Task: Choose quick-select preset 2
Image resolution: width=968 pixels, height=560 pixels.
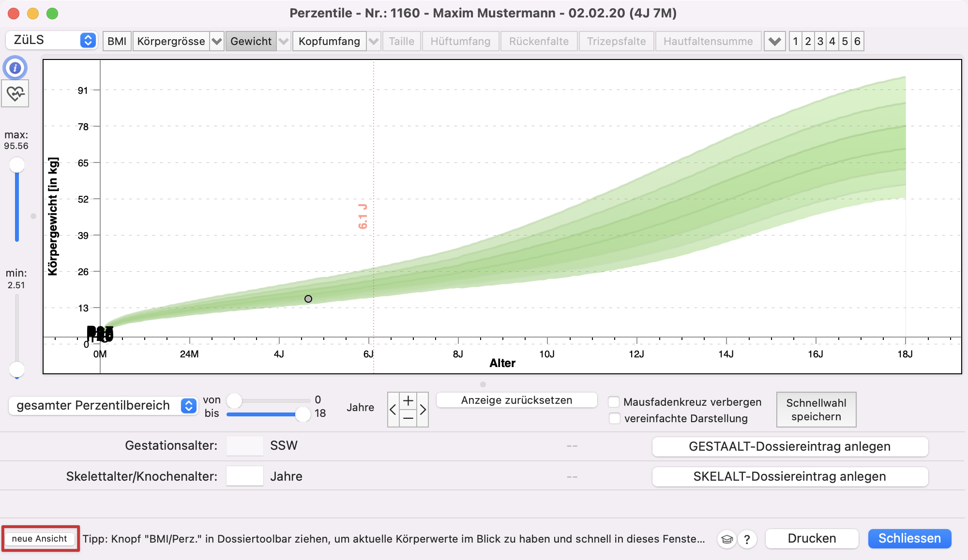Action: [x=808, y=41]
